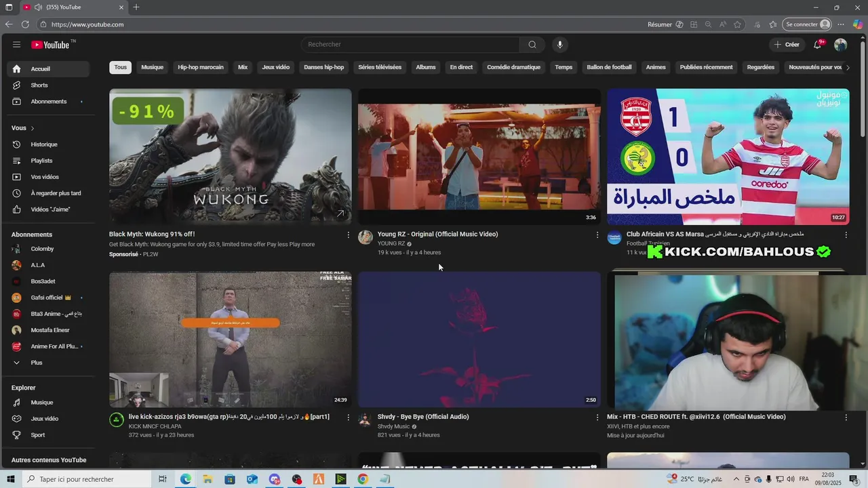Open Abonnements in sidebar
The width and height of the screenshot is (868, 488).
point(48,102)
